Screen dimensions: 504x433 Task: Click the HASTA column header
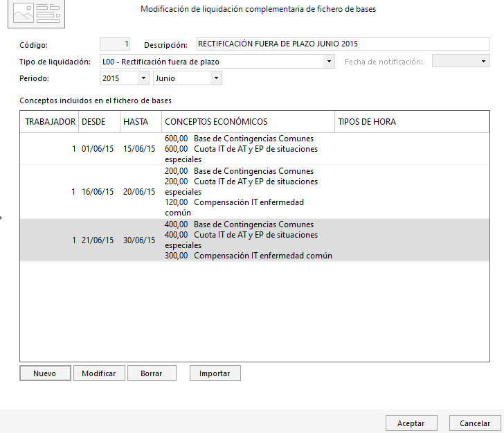pyautogui.click(x=141, y=122)
